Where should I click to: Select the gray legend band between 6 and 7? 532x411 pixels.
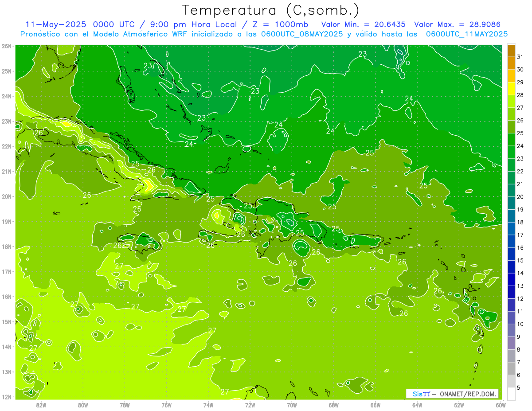coord(511,368)
